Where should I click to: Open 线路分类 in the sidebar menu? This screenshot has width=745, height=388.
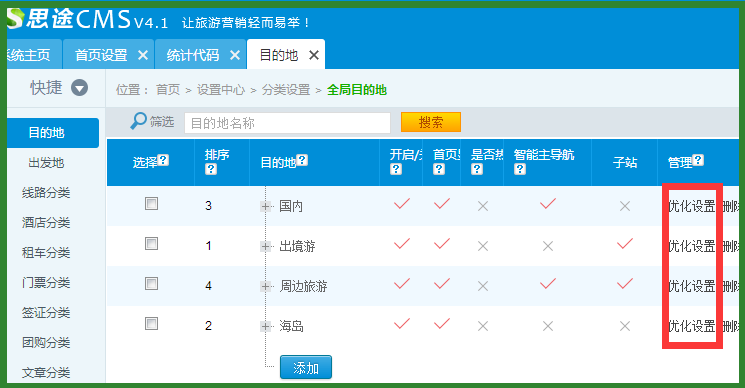[x=46, y=193]
